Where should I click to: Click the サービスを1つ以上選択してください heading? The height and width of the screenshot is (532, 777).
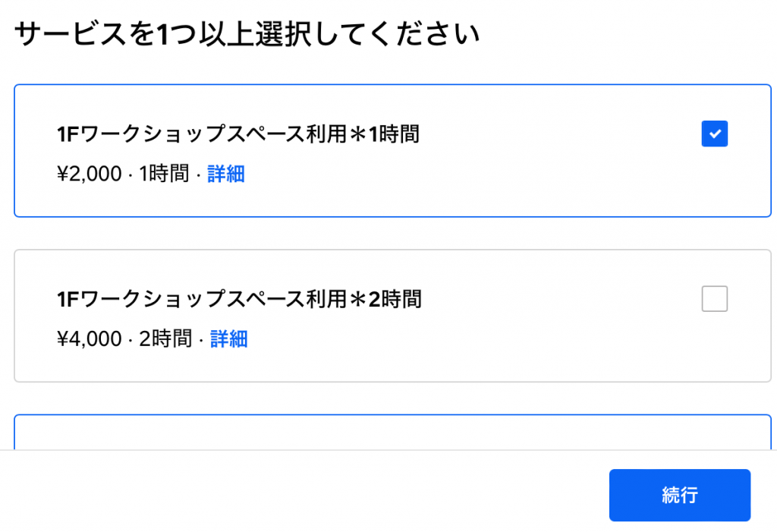click(247, 35)
